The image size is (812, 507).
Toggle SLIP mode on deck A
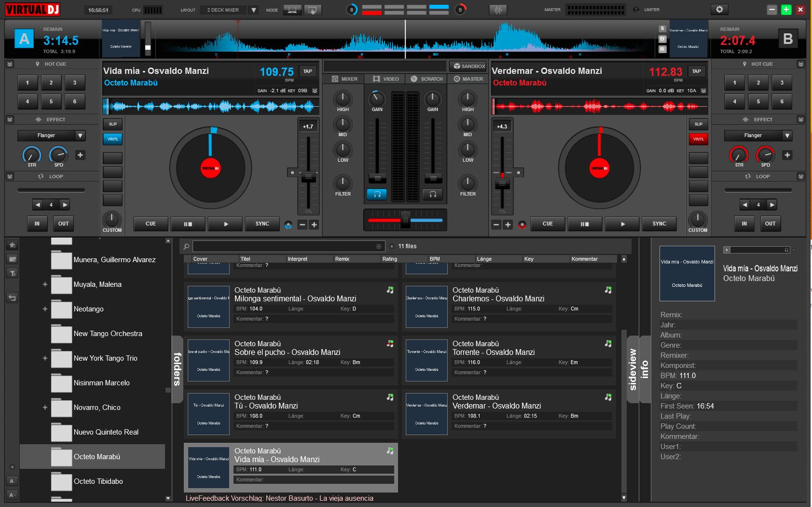112,124
